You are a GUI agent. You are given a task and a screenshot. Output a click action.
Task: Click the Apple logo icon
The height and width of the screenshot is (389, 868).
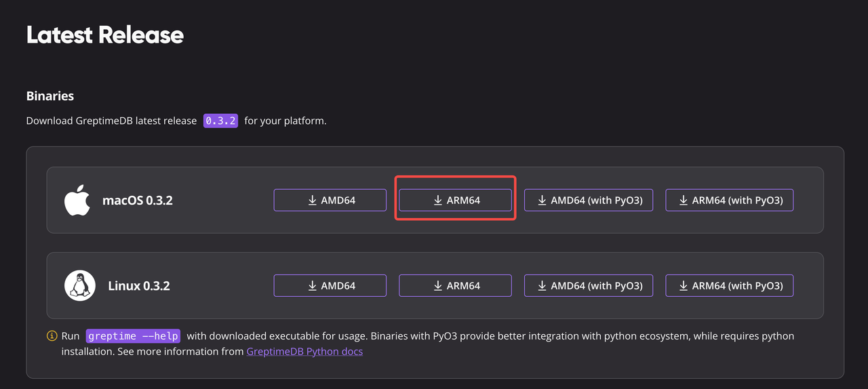[x=77, y=201]
